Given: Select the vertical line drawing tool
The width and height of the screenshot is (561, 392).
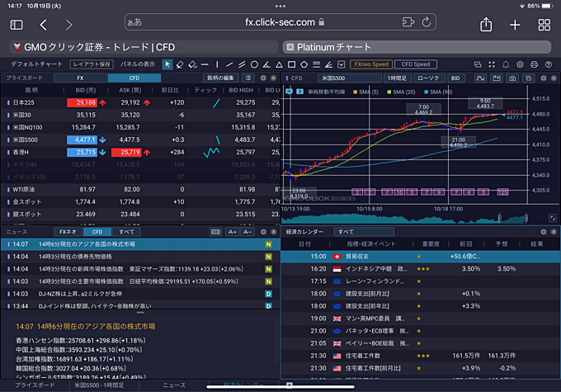Looking at the screenshot, I should point(217,64).
